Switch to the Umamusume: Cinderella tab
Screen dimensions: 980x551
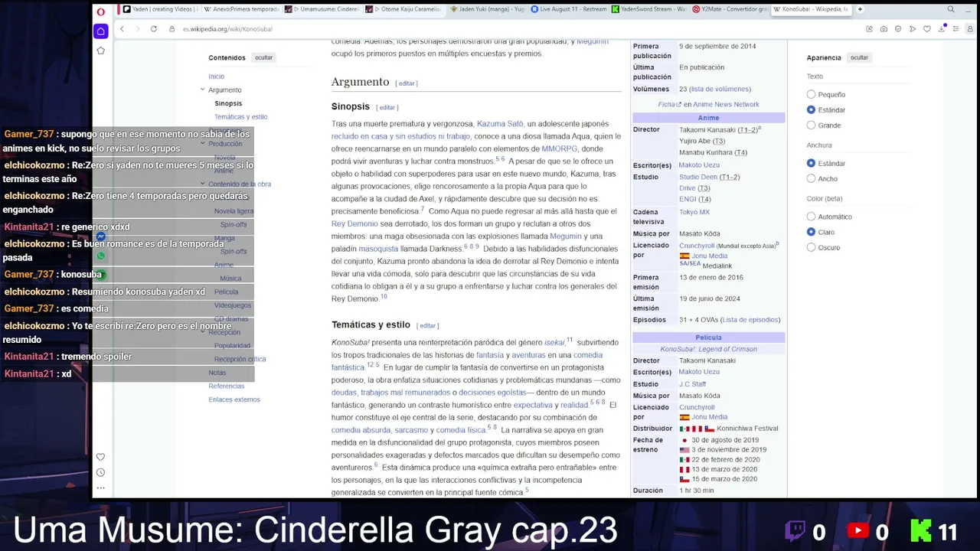[x=322, y=9]
